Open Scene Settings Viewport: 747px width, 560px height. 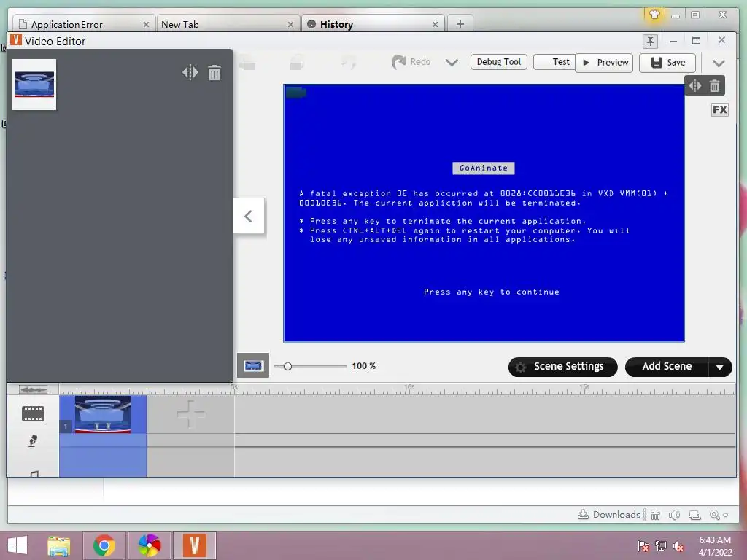click(562, 367)
